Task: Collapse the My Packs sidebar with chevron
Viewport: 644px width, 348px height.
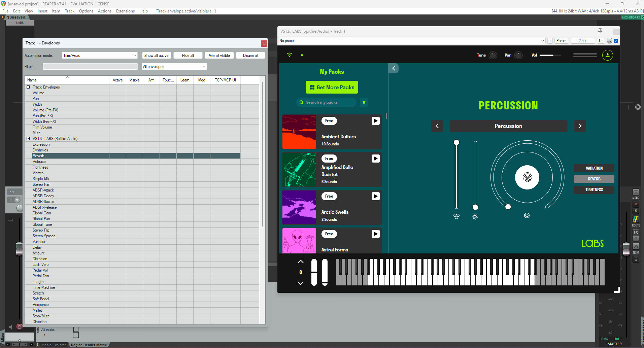Action: 394,68
